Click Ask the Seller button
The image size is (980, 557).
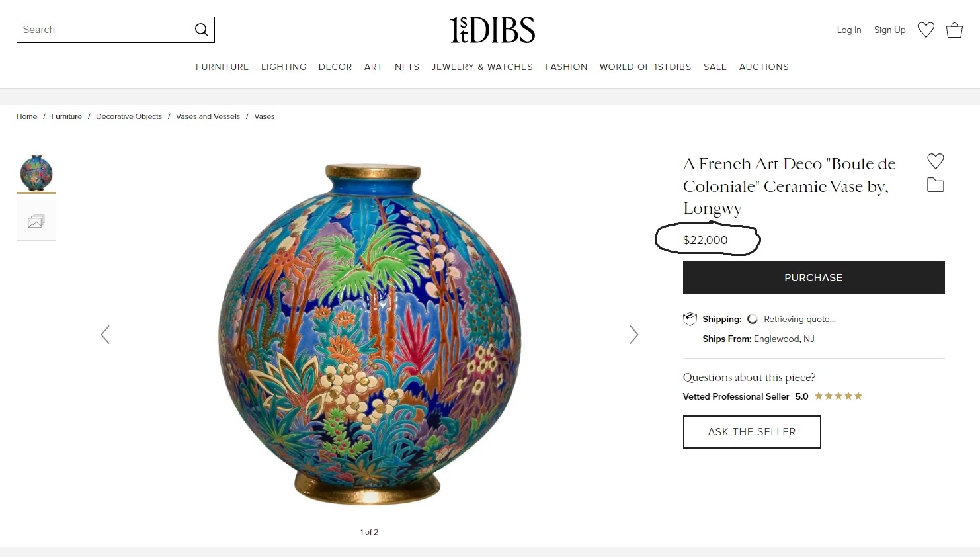point(752,432)
